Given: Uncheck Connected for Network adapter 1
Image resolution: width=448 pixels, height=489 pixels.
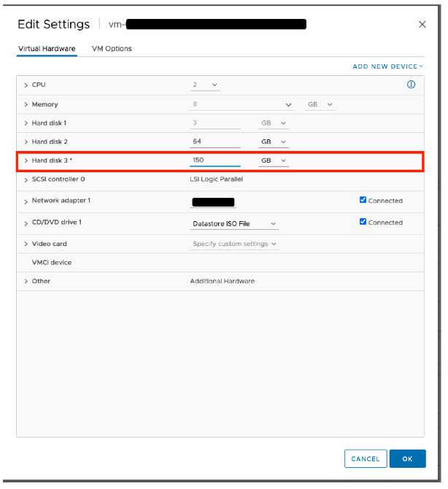Looking at the screenshot, I should [x=363, y=200].
